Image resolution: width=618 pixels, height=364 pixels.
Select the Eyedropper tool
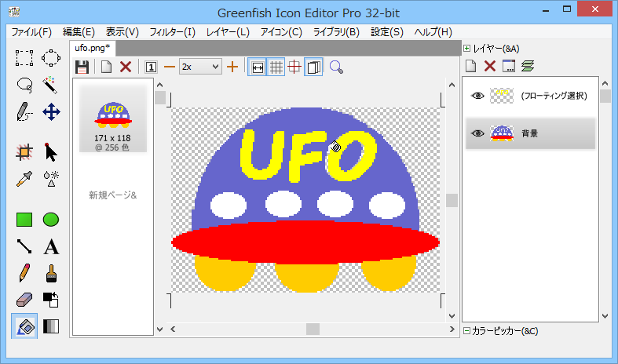(x=24, y=178)
